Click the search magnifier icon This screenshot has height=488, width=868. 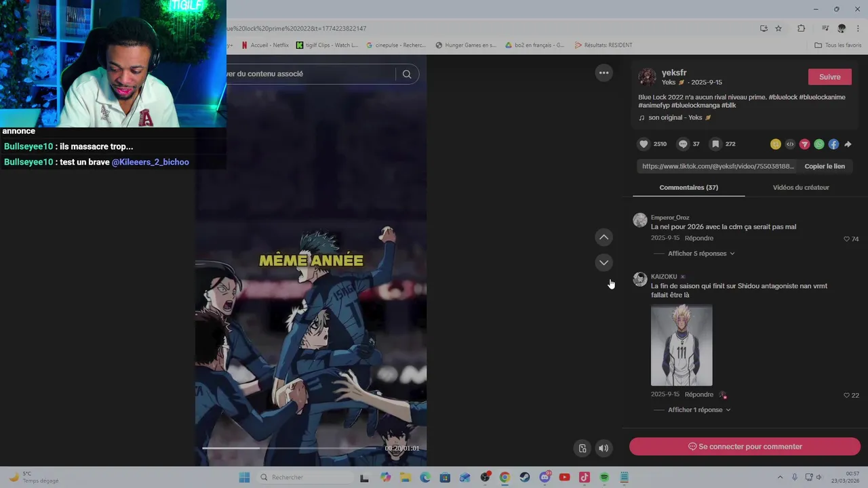click(407, 74)
